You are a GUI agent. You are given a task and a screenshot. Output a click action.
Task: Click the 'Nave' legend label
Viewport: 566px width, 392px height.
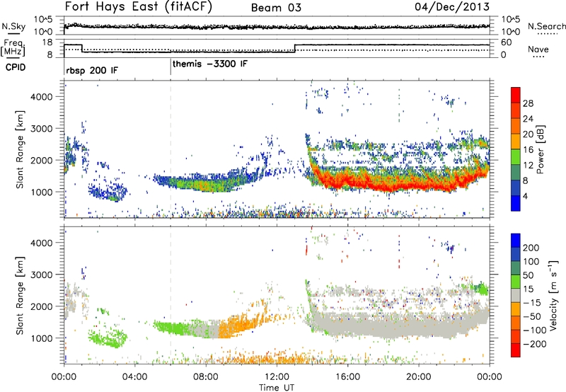[538, 50]
